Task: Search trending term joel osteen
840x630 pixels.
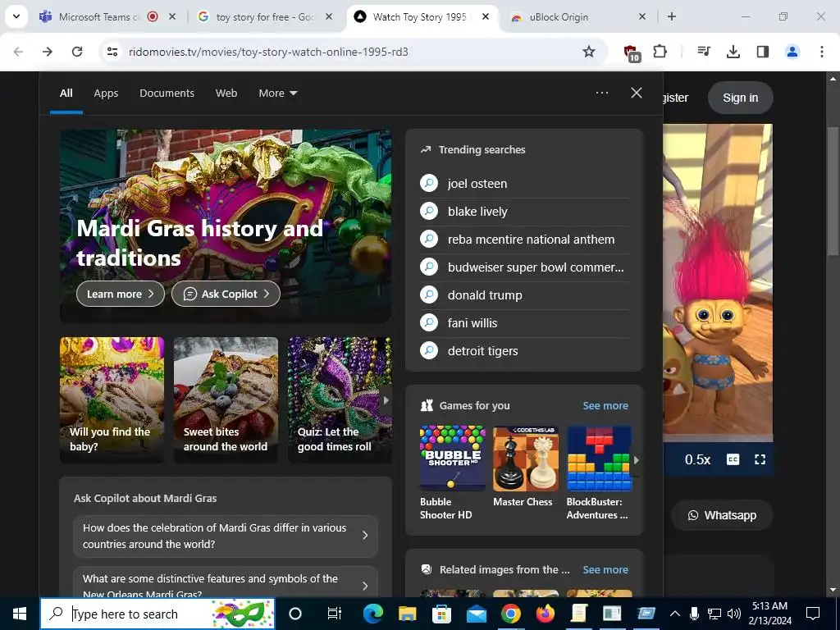Action: click(524, 183)
